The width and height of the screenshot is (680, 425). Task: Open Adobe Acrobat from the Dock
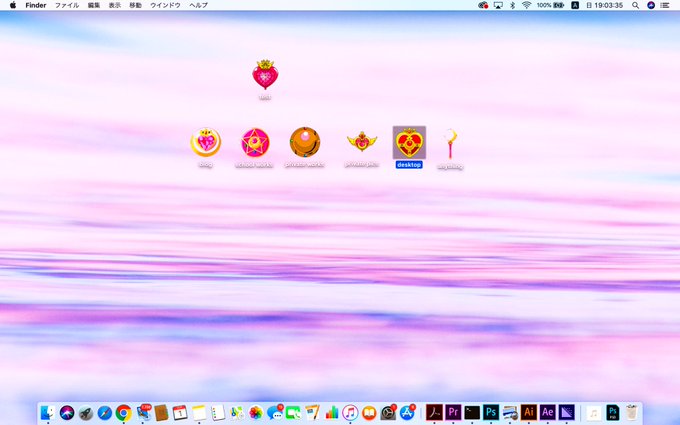point(434,412)
